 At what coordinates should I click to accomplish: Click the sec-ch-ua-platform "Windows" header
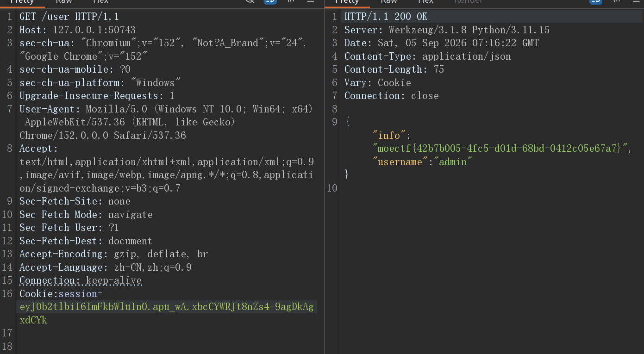click(100, 83)
